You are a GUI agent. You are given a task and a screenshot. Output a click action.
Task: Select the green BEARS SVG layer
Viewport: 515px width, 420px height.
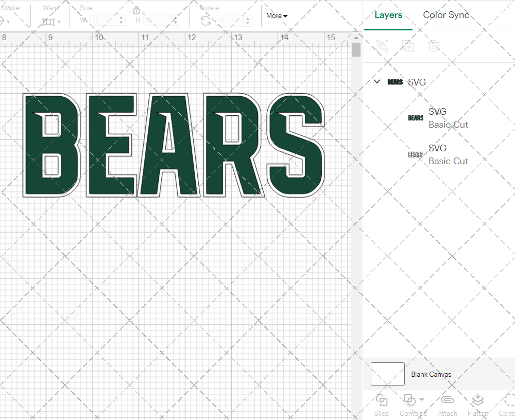click(439, 118)
